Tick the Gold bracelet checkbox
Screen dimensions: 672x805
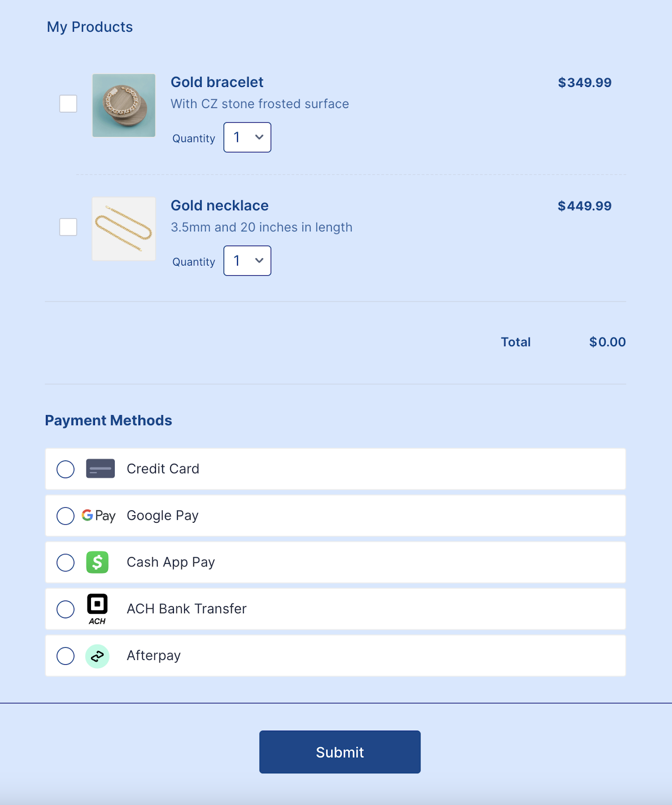click(68, 104)
